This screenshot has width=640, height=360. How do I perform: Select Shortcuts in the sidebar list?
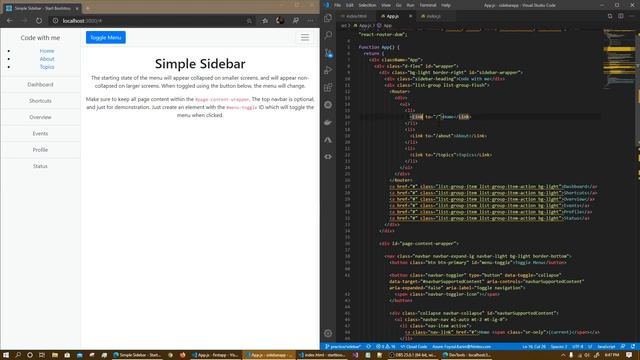40,101
